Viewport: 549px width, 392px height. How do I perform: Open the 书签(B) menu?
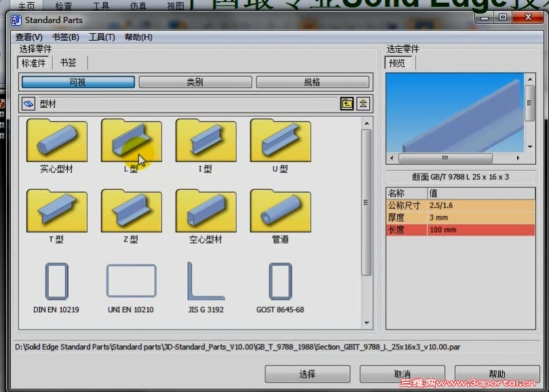[65, 37]
